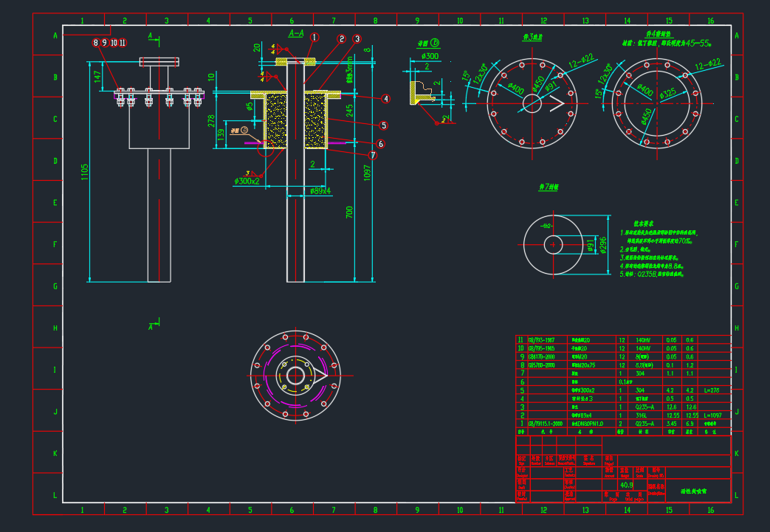Click the ø89x4 pipe dimension label

click(x=320, y=190)
